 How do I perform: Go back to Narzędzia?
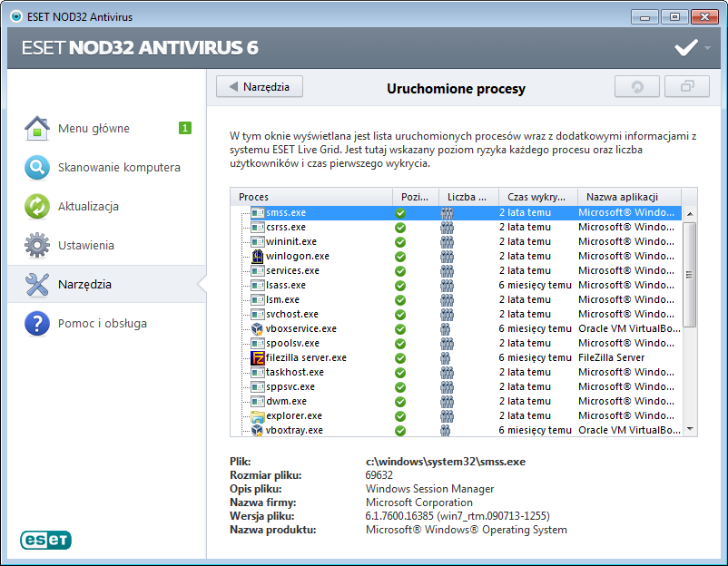260,87
